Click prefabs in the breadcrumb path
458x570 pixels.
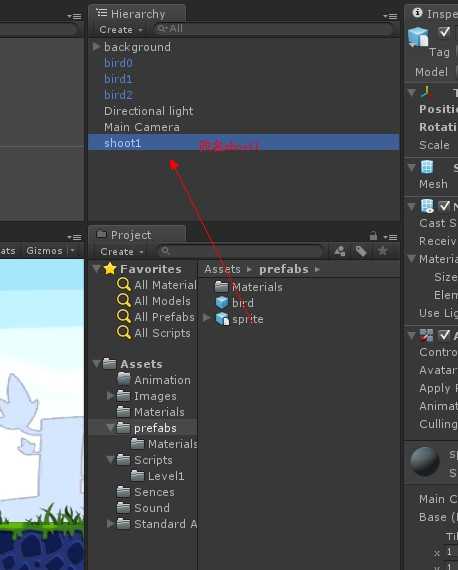pyautogui.click(x=284, y=269)
